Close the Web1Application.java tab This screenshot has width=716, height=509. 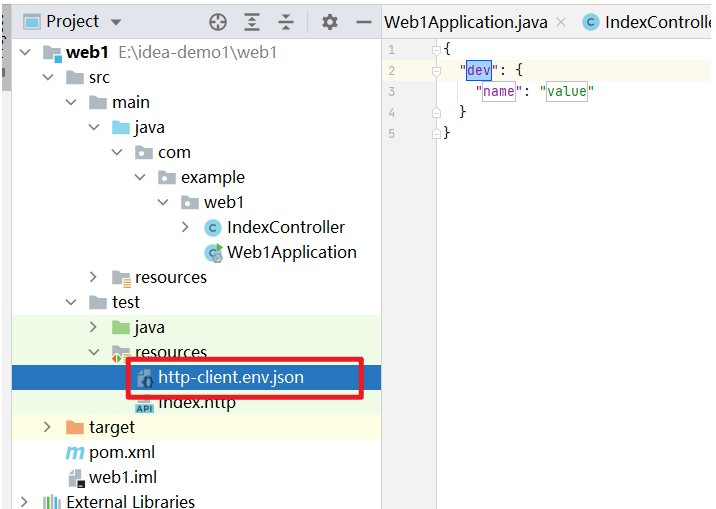[562, 22]
